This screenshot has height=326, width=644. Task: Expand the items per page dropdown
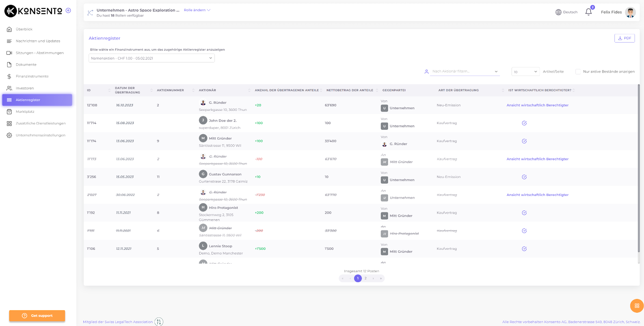pyautogui.click(x=525, y=72)
